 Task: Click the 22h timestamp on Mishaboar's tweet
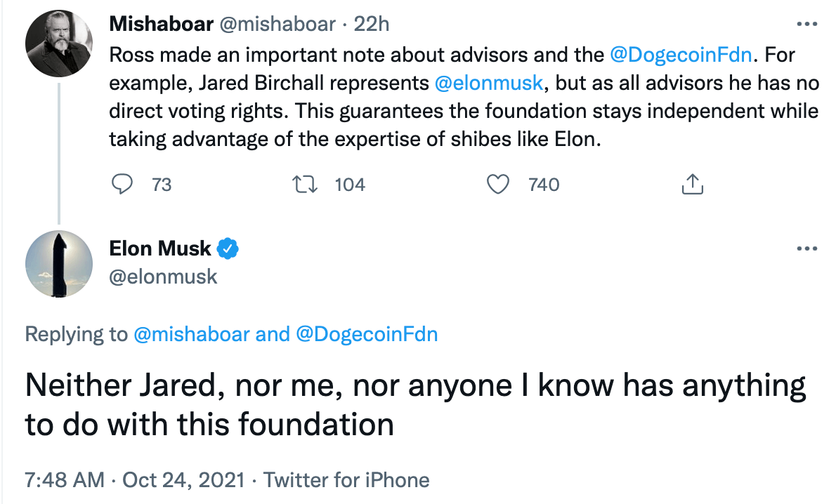click(x=370, y=23)
